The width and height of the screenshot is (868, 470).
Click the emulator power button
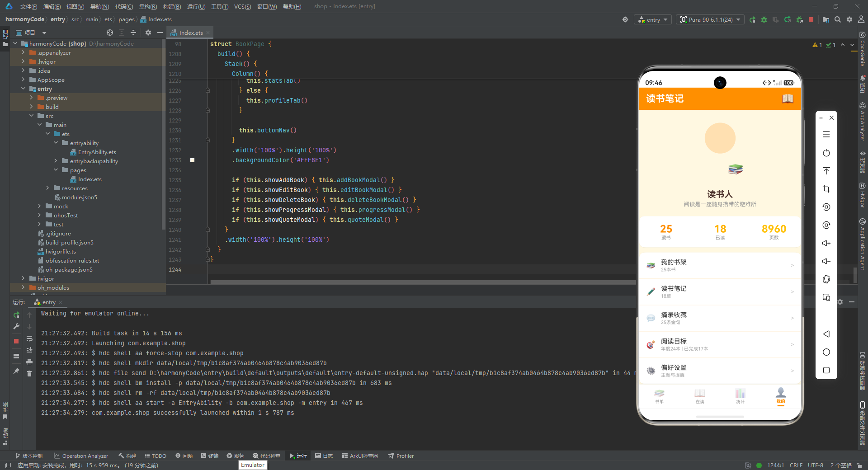tap(826, 153)
